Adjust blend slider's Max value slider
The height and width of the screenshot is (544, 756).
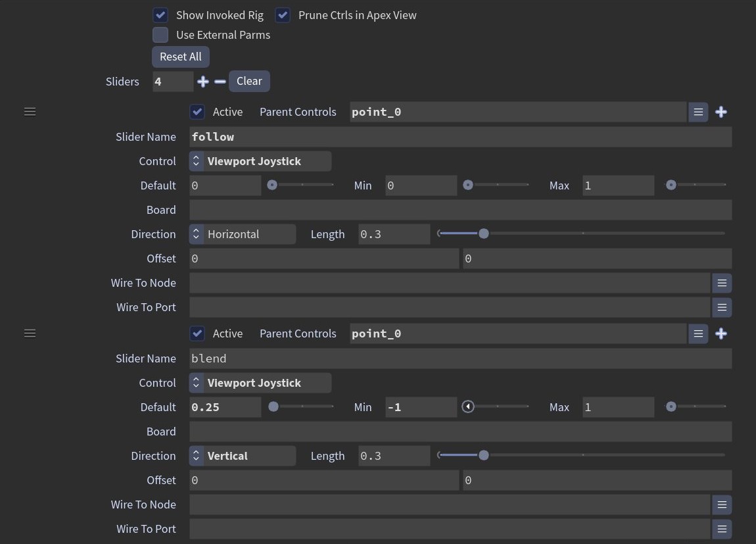pos(696,407)
